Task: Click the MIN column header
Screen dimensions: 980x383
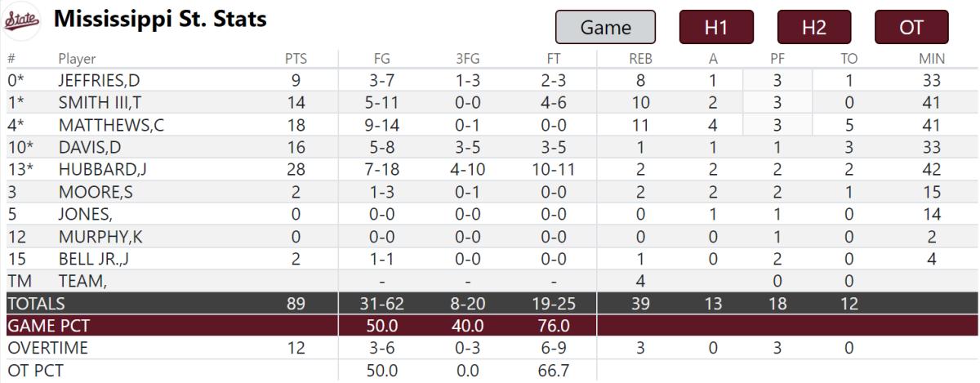Action: pyautogui.click(x=929, y=59)
